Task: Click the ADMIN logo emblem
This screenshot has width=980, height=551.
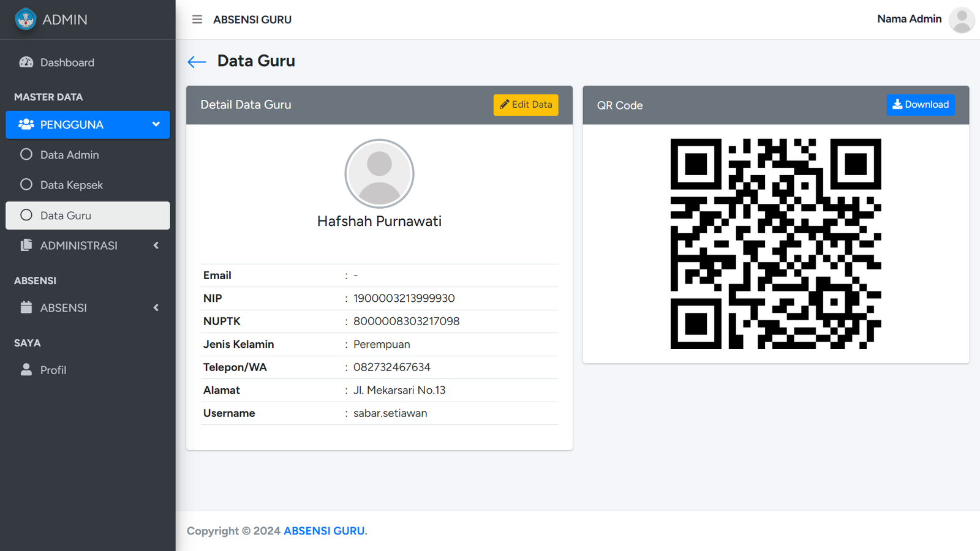Action: 26,20
